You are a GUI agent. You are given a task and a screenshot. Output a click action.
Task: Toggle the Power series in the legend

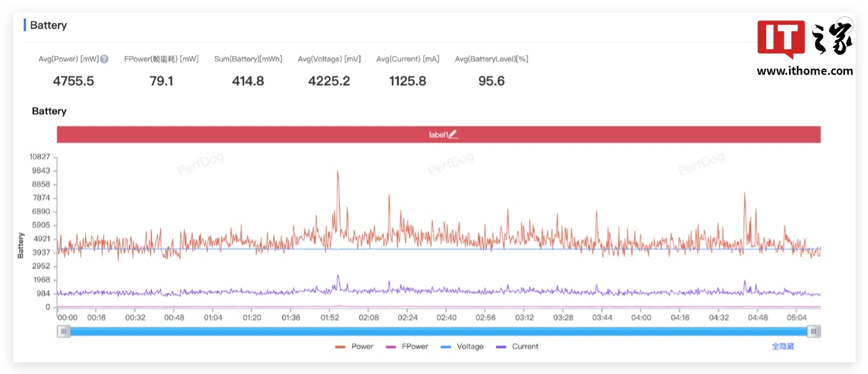click(x=354, y=347)
